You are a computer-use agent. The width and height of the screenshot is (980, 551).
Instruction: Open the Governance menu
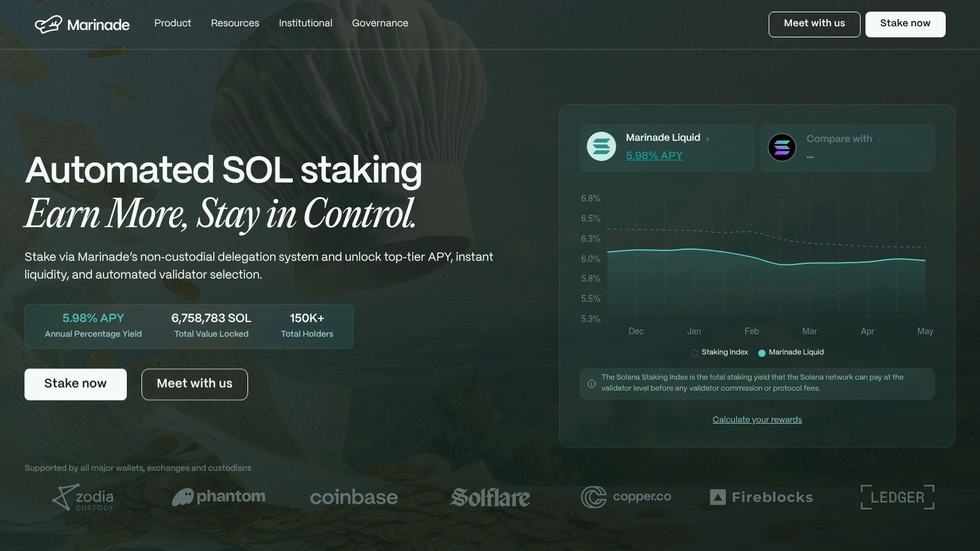[x=380, y=23]
